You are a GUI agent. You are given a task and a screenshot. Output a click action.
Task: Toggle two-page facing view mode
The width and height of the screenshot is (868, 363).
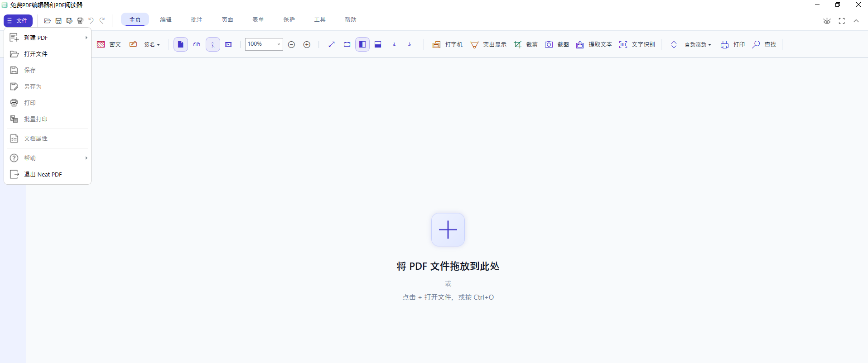(x=197, y=44)
